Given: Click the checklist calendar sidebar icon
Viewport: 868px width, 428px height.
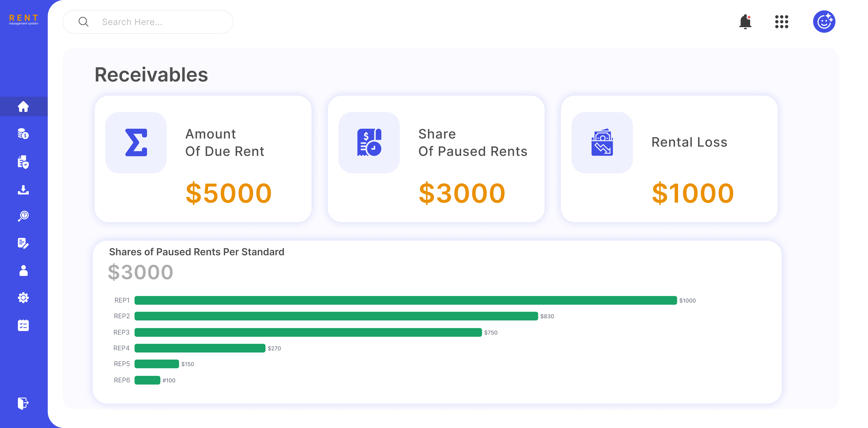Looking at the screenshot, I should tap(23, 326).
